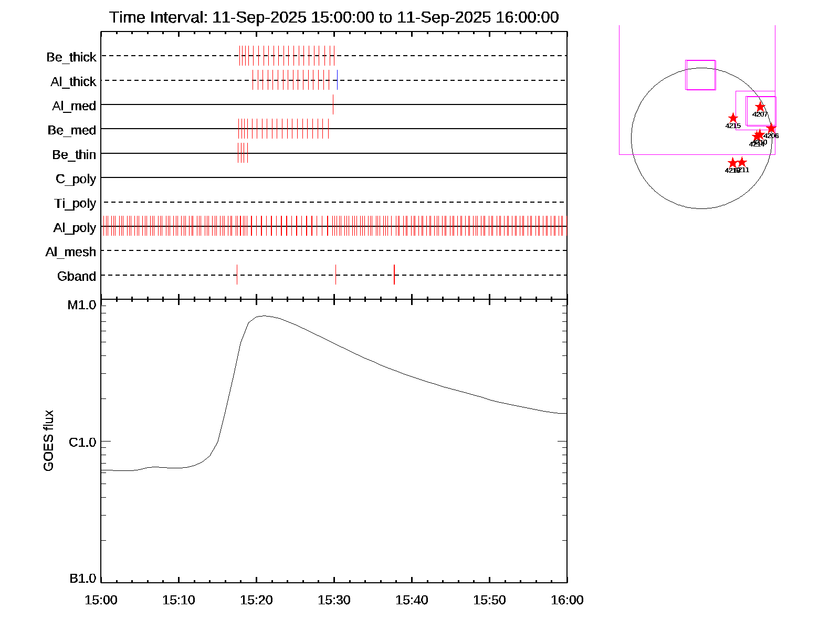Viewport: 840px width, 630px height.
Task: Click the star marker above label 4211
Action: pyautogui.click(x=742, y=162)
